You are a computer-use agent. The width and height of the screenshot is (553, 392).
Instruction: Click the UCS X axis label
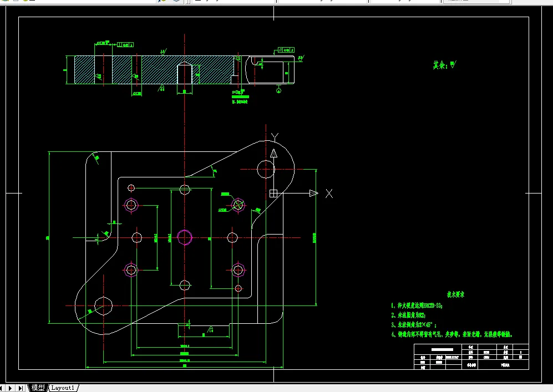[329, 193]
